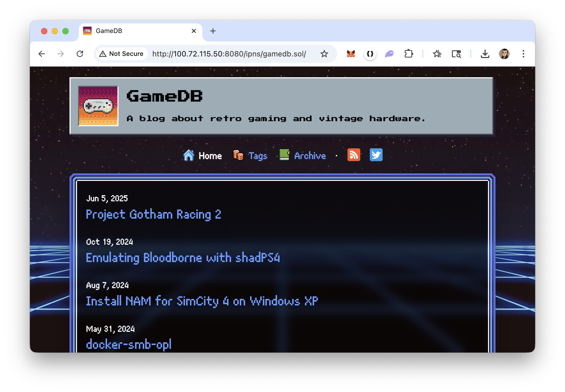
Task: Open the Chrome three-dot menu
Action: [523, 54]
